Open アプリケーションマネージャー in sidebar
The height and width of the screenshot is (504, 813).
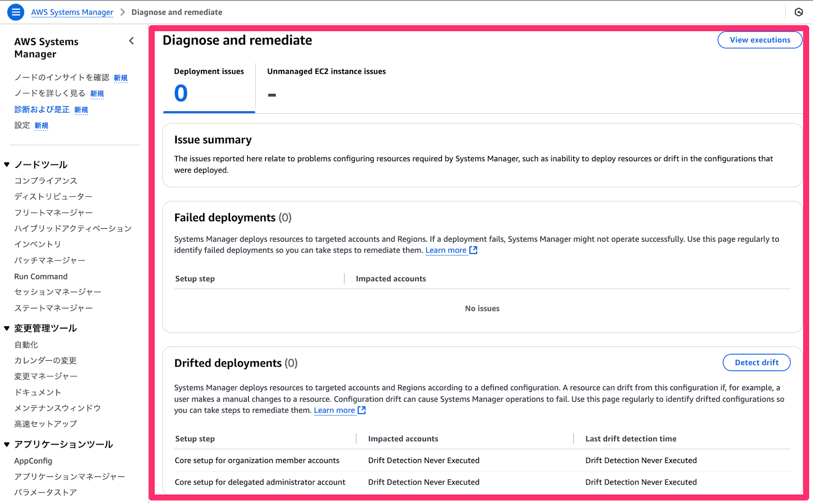pyautogui.click(x=70, y=476)
